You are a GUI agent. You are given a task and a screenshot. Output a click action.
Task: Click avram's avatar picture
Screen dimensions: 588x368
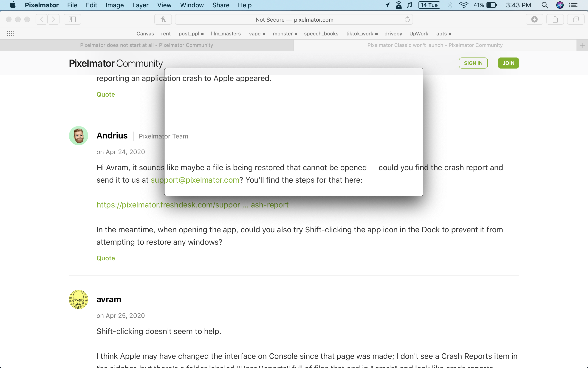79,299
